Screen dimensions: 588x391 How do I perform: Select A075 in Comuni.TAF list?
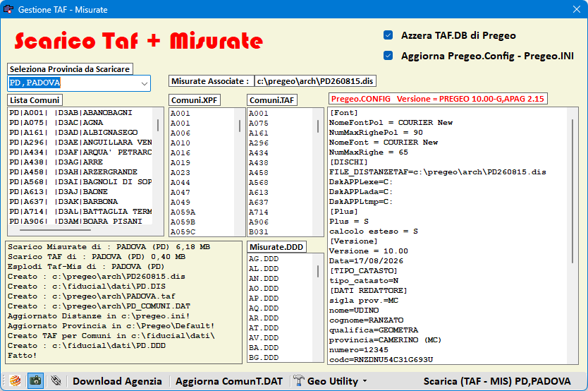pyautogui.click(x=281, y=123)
